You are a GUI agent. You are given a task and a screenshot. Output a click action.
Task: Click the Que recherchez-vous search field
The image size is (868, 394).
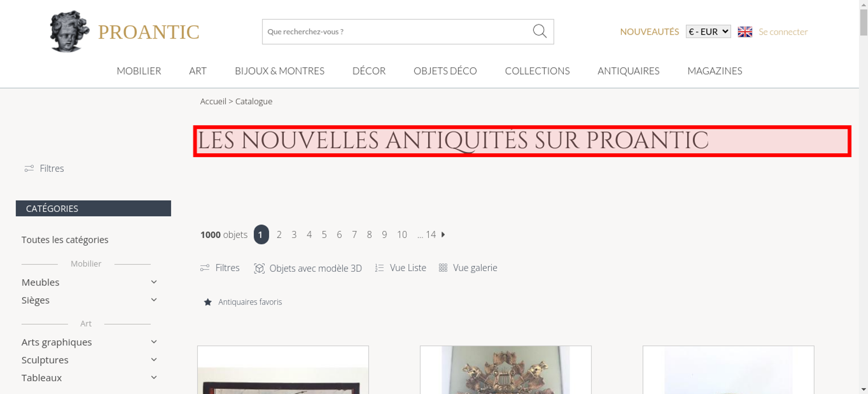tap(397, 32)
